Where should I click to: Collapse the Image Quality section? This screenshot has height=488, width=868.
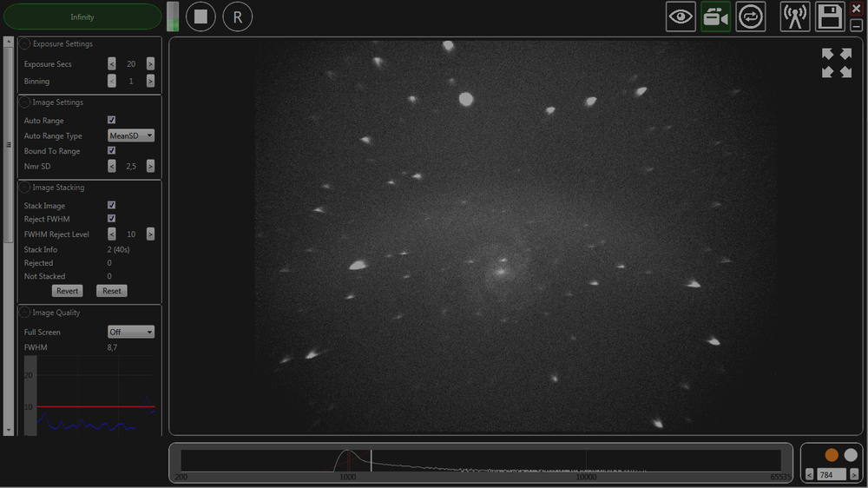click(24, 313)
